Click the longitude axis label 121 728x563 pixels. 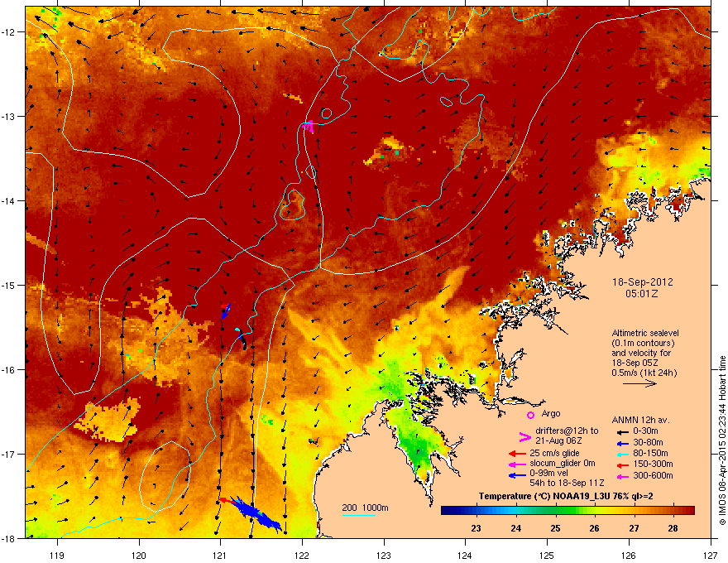tap(220, 556)
